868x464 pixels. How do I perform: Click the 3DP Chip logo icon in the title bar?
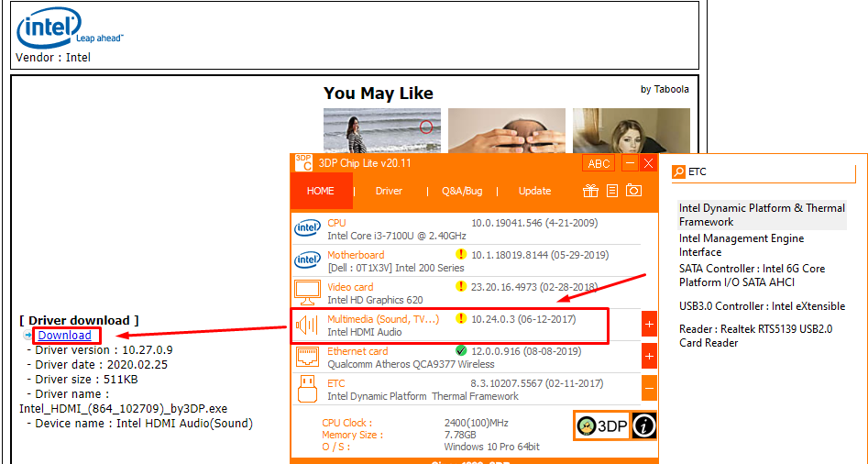coord(303,163)
